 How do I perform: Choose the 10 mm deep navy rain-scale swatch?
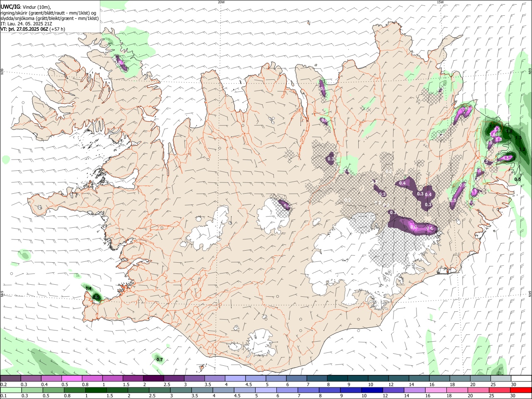pyautogui.click(x=372, y=390)
